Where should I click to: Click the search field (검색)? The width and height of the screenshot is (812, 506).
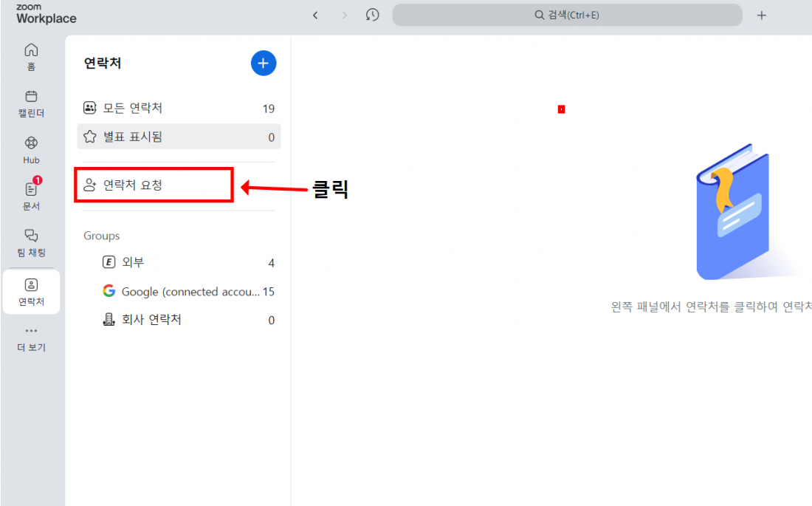click(566, 15)
